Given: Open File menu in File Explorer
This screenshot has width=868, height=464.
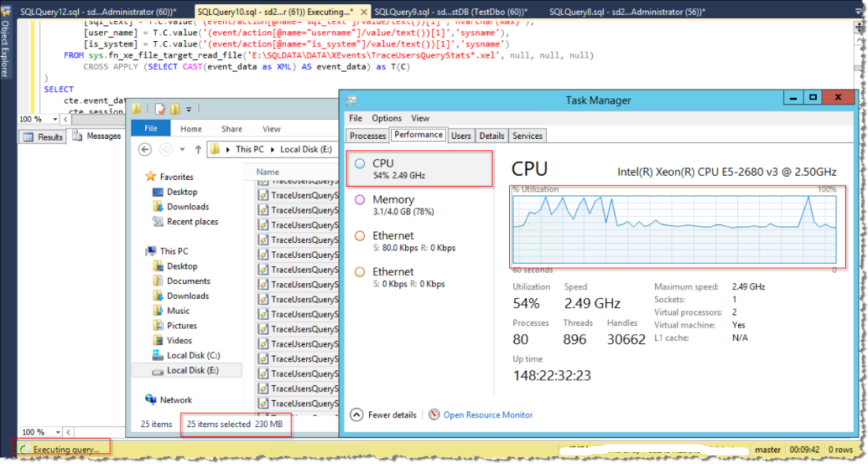Looking at the screenshot, I should pos(151,128).
